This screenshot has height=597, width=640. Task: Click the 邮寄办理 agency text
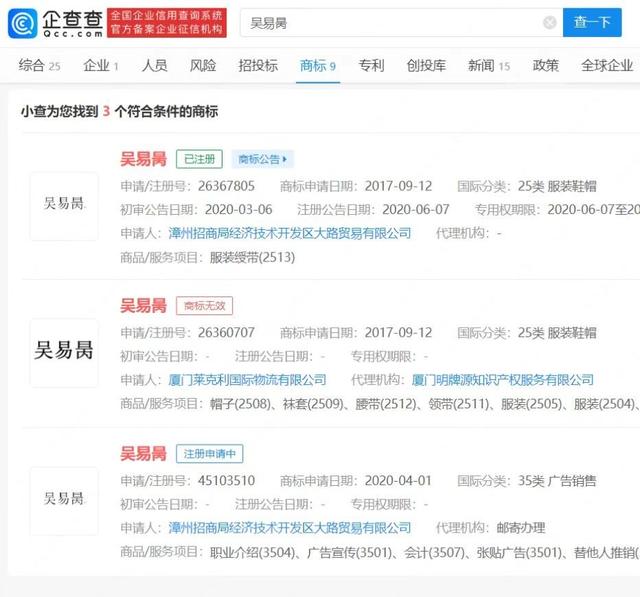click(521, 528)
